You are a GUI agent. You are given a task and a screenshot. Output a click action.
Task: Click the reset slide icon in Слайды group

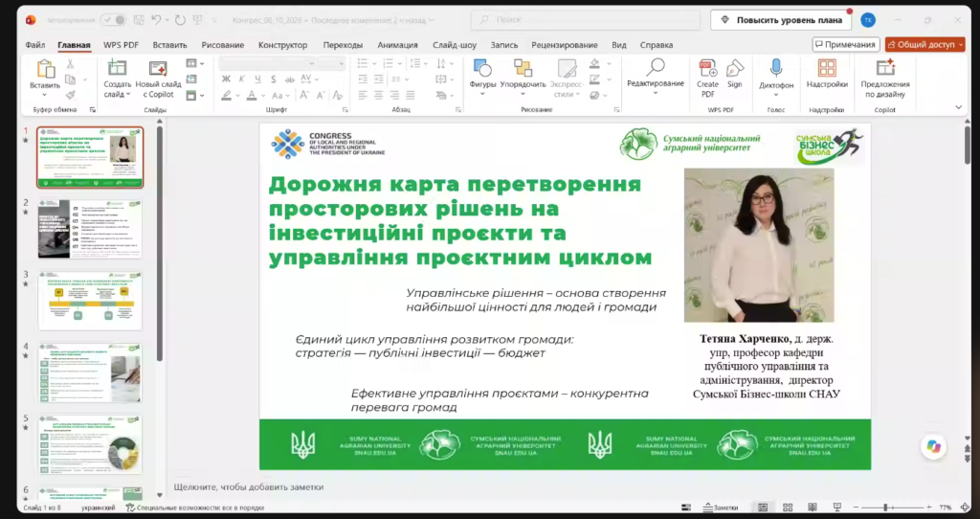click(191, 79)
